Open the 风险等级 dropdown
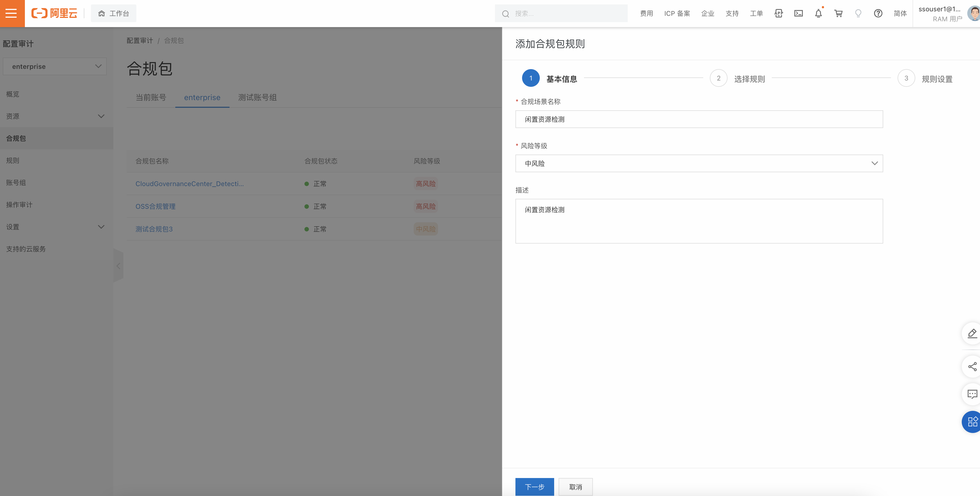This screenshot has height=496, width=980. [x=699, y=163]
